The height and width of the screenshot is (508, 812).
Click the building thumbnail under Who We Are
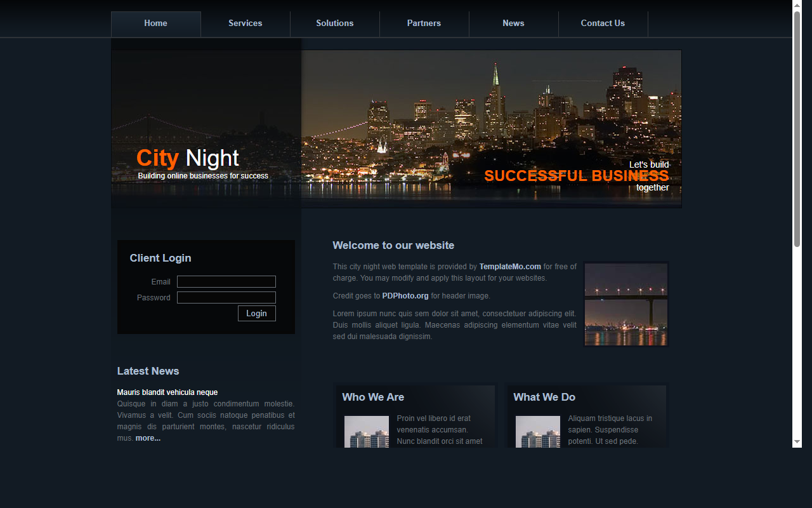(x=367, y=432)
